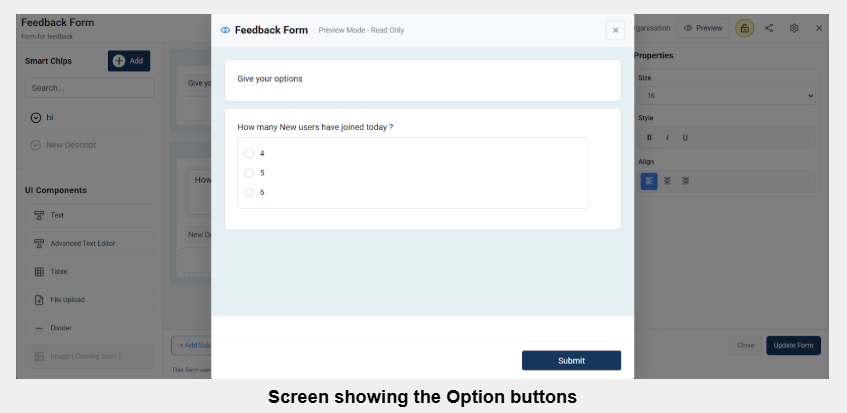The width and height of the screenshot is (847, 413).
Task: Click the smart chips Search field
Action: click(x=90, y=88)
